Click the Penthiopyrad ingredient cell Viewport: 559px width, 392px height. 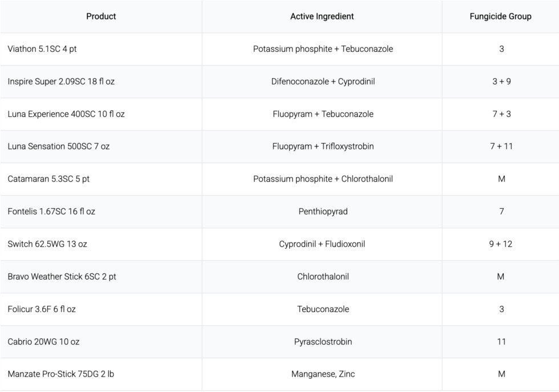tap(323, 212)
